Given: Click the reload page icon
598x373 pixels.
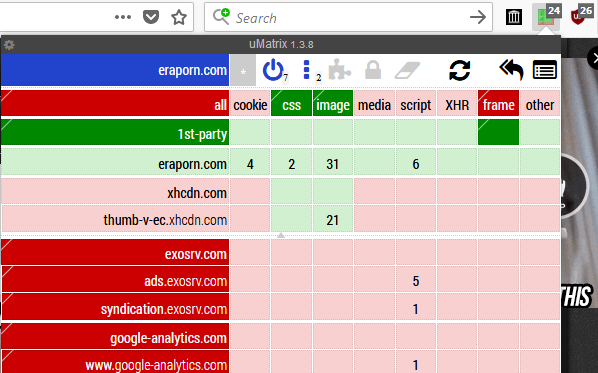Looking at the screenshot, I should tap(460, 71).
